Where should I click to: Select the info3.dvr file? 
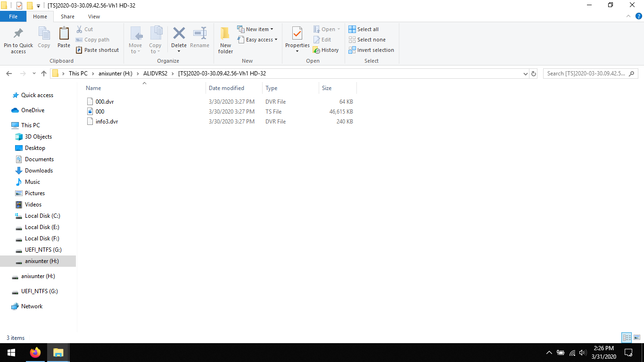(107, 122)
